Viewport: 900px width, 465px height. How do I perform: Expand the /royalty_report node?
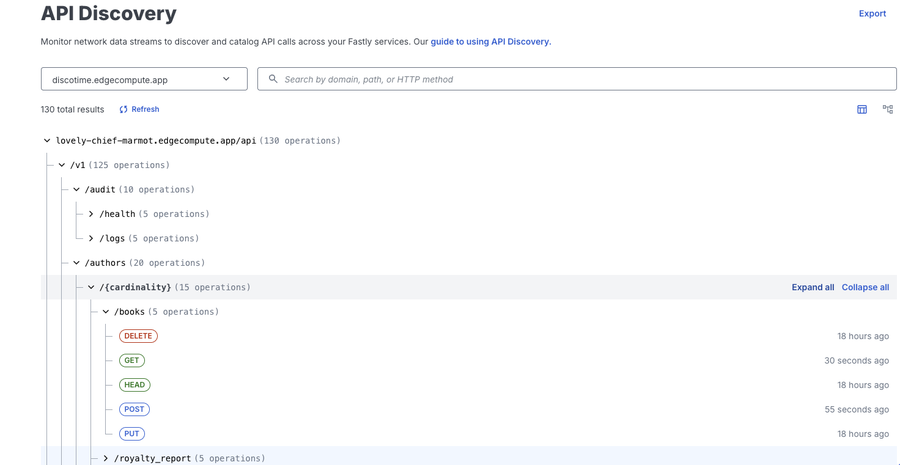(x=106, y=459)
